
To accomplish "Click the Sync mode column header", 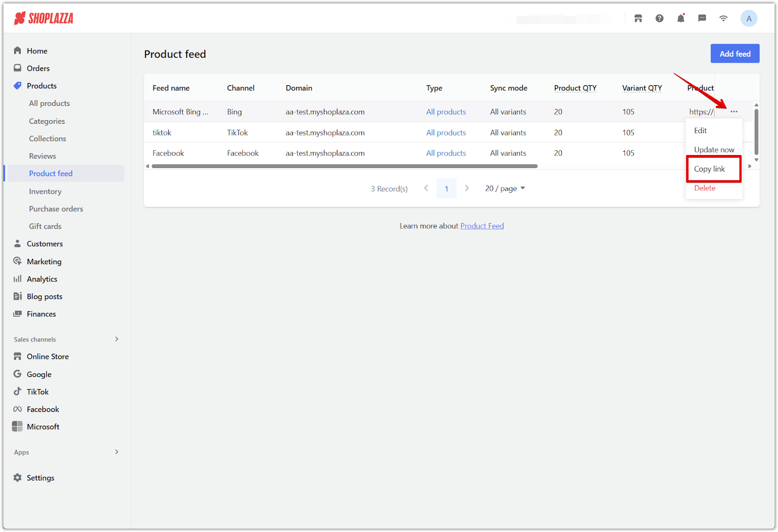I will coord(509,88).
